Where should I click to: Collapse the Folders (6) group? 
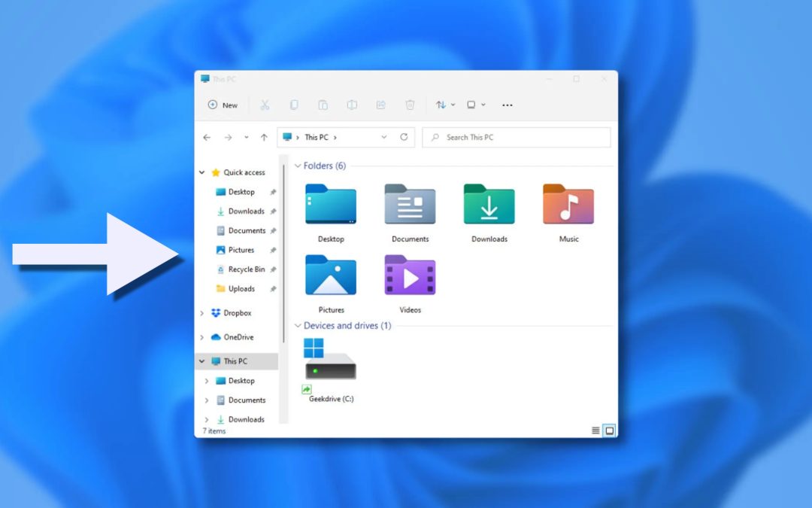click(x=298, y=166)
